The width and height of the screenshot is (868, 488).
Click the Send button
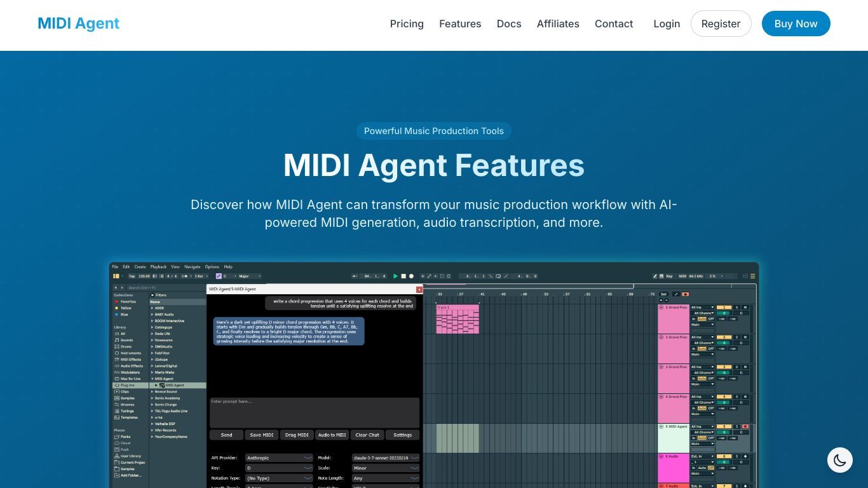pyautogui.click(x=226, y=435)
